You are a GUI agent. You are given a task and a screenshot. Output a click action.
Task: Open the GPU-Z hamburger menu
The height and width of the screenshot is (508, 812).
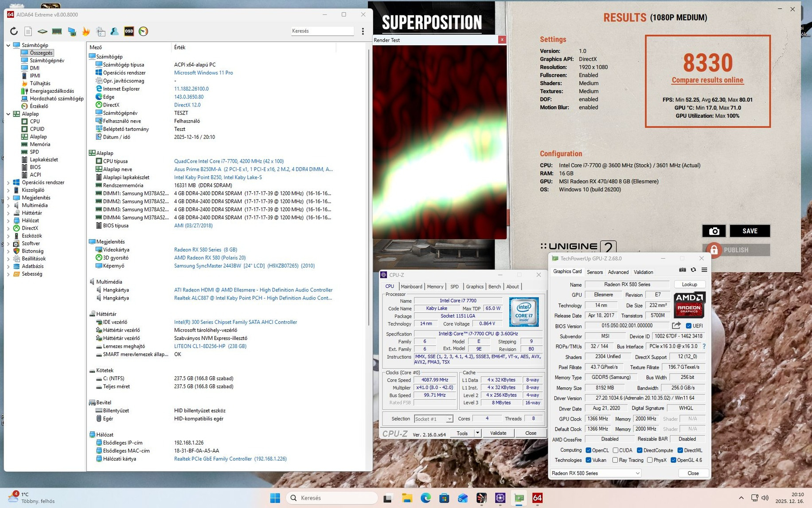coord(704,270)
